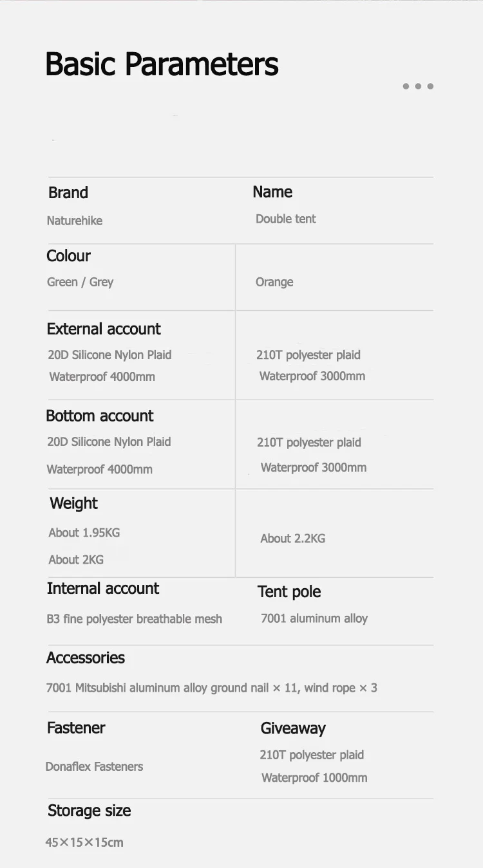Click the "Basic Parameters" heading

point(162,64)
